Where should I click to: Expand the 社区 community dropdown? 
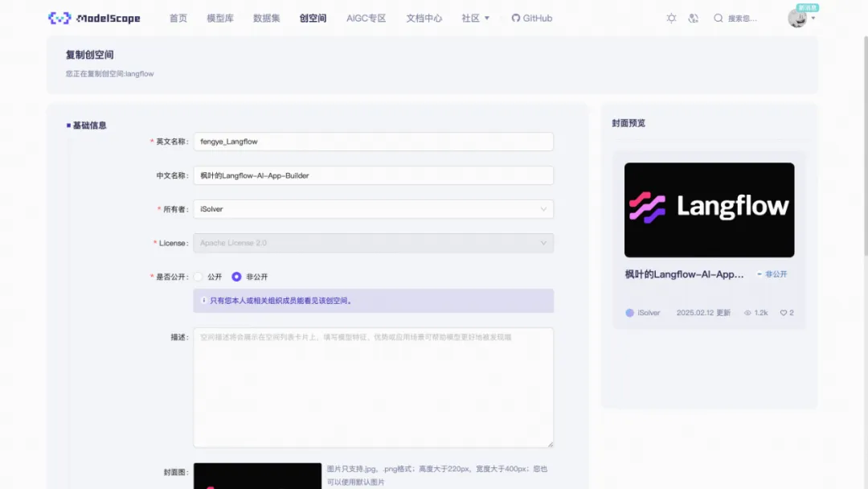[475, 18]
